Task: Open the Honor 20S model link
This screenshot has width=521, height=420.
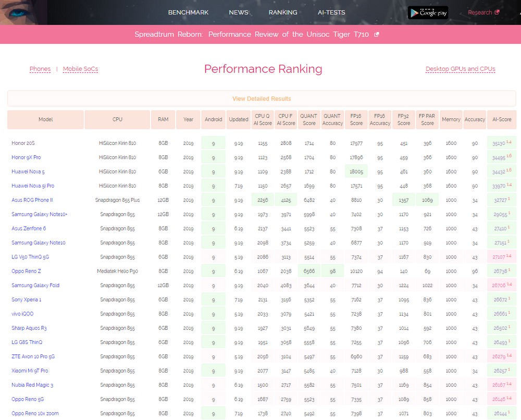Action: tap(23, 143)
